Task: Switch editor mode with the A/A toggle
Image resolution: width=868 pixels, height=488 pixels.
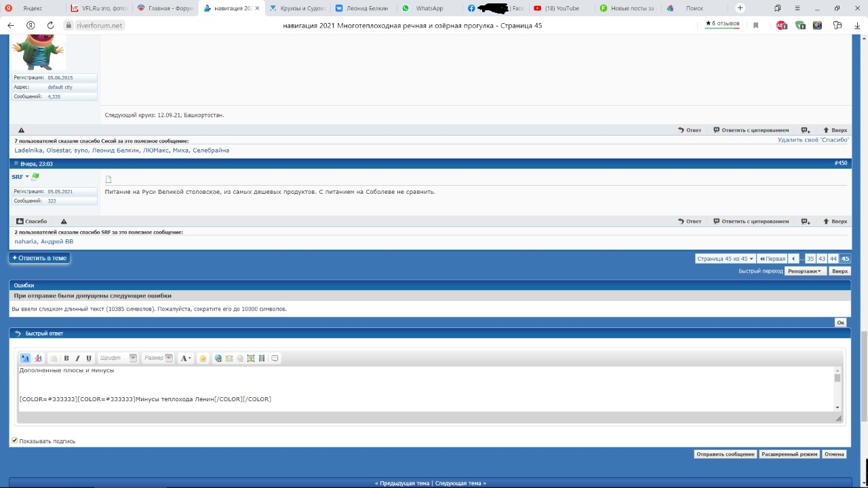Action: pos(25,359)
